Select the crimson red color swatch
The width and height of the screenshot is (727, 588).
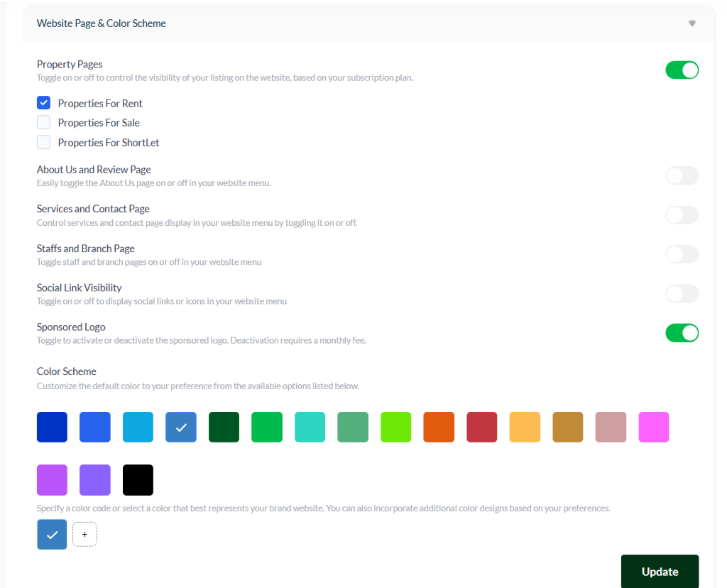(481, 428)
